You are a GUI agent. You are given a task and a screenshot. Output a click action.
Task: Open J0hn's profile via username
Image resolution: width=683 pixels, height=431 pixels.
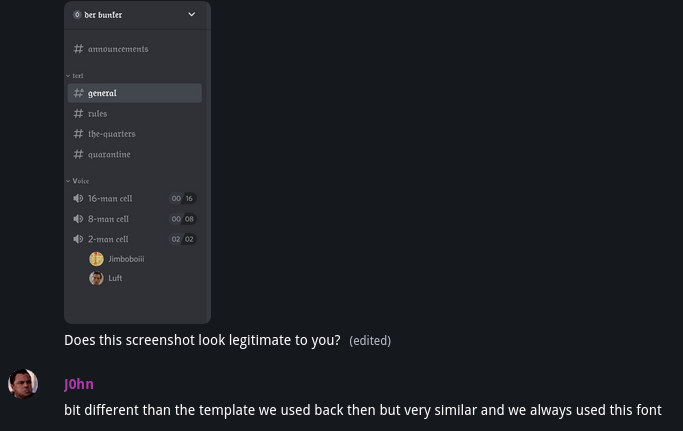79,384
